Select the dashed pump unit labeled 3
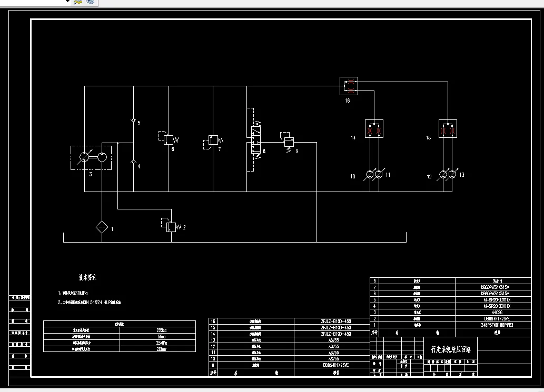This screenshot has width=544, height=392. click(91, 158)
